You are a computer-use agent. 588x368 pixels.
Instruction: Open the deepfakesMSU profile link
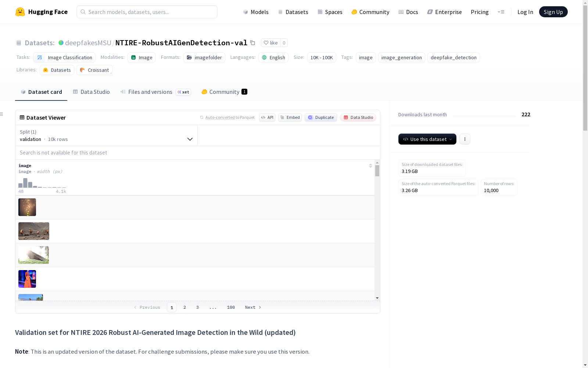coord(88,43)
